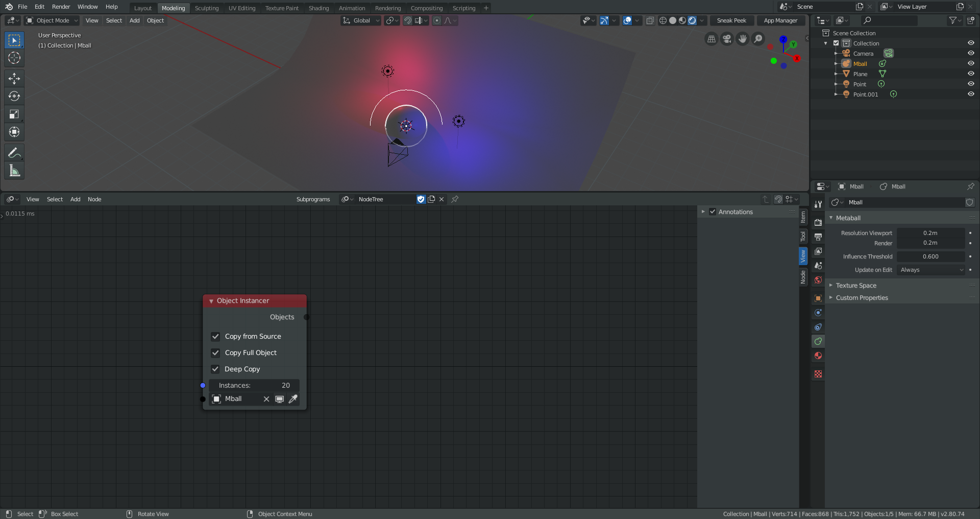Image resolution: width=980 pixels, height=519 pixels.
Task: Open the Object Mode dropdown
Action: coord(52,20)
